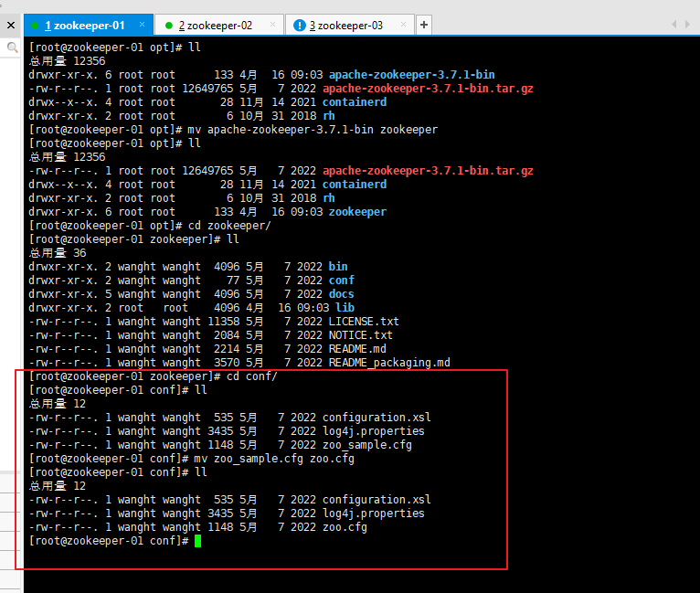Click the cd conf/ command line

click(x=252, y=376)
